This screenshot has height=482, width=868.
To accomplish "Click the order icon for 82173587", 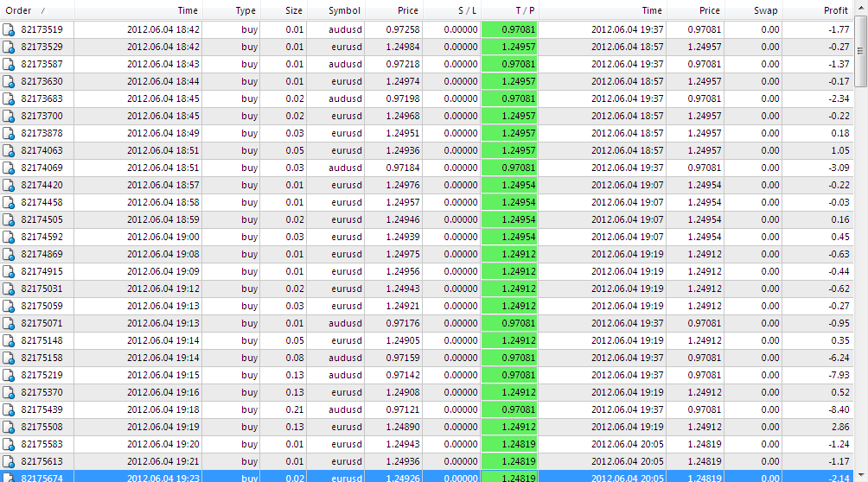I will (9, 64).
